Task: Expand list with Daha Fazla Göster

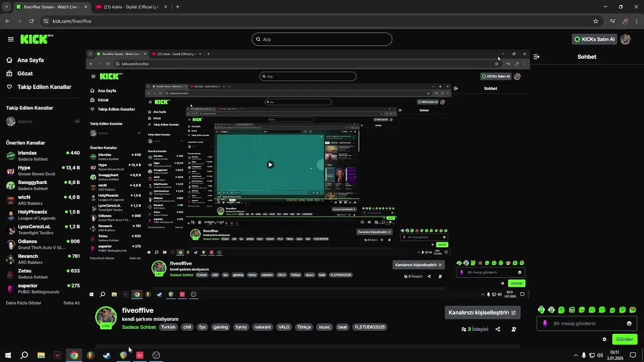Action: [x=24, y=303]
